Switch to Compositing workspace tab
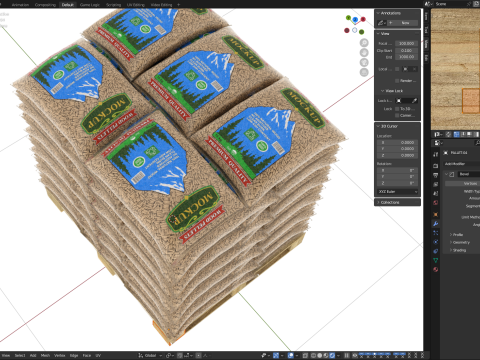The image size is (480, 360). [45, 5]
